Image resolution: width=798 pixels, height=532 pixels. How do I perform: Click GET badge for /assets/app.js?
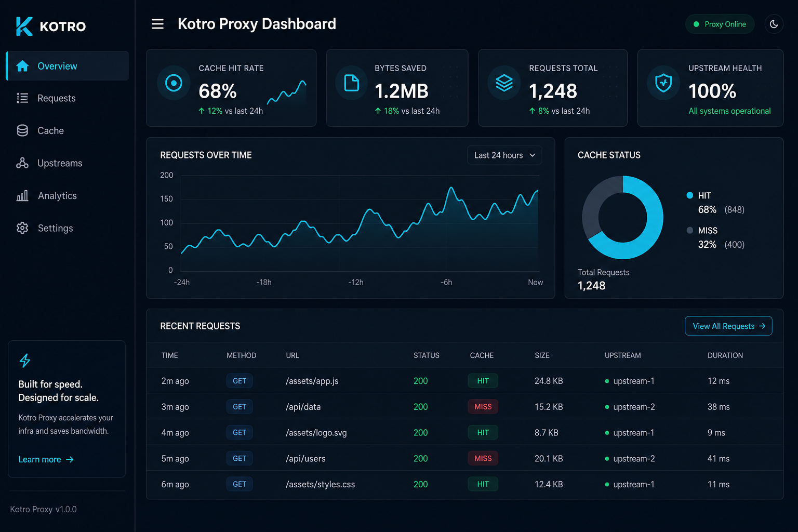(240, 381)
